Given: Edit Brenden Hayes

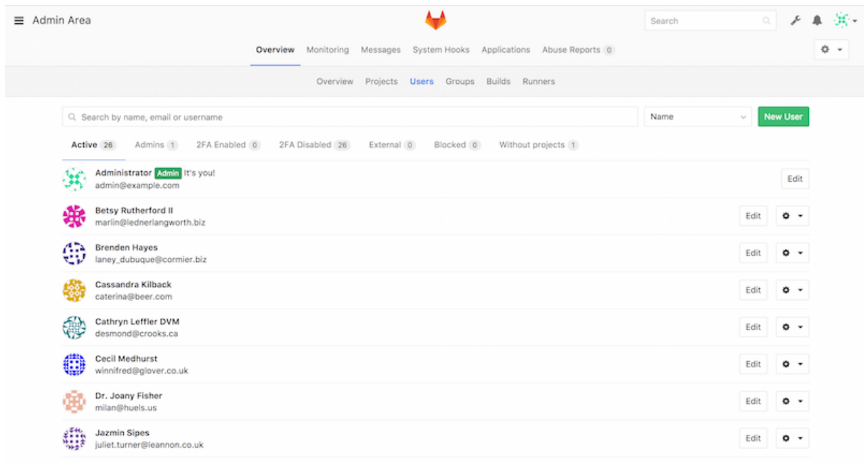Looking at the screenshot, I should click(x=753, y=253).
